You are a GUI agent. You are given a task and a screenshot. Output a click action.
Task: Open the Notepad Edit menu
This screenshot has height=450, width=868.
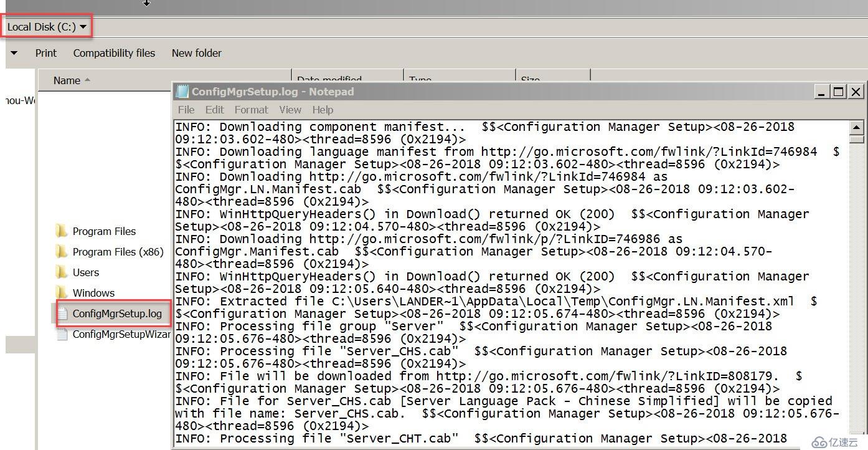(x=214, y=110)
